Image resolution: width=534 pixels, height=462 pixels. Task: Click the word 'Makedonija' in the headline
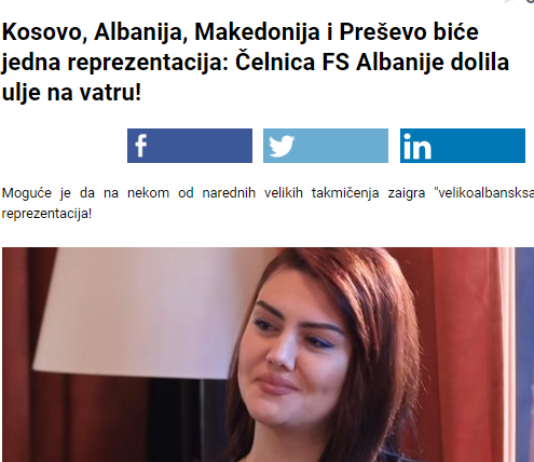click(257, 32)
